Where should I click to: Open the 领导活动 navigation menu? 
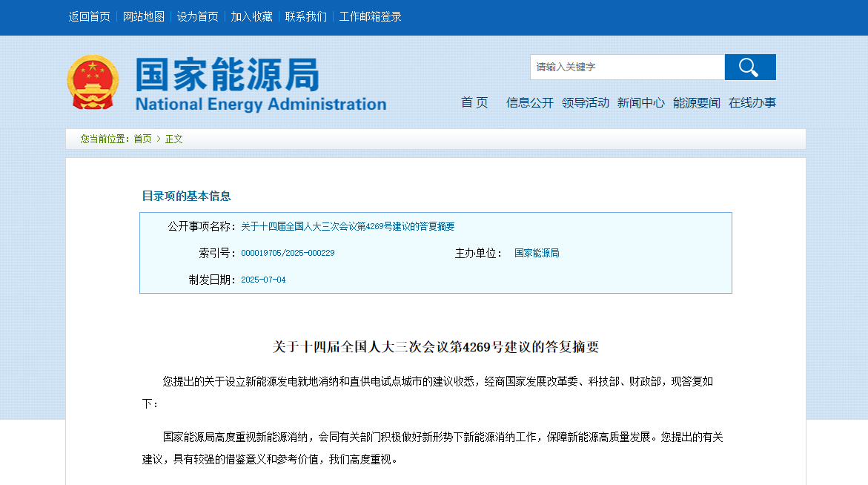[585, 103]
